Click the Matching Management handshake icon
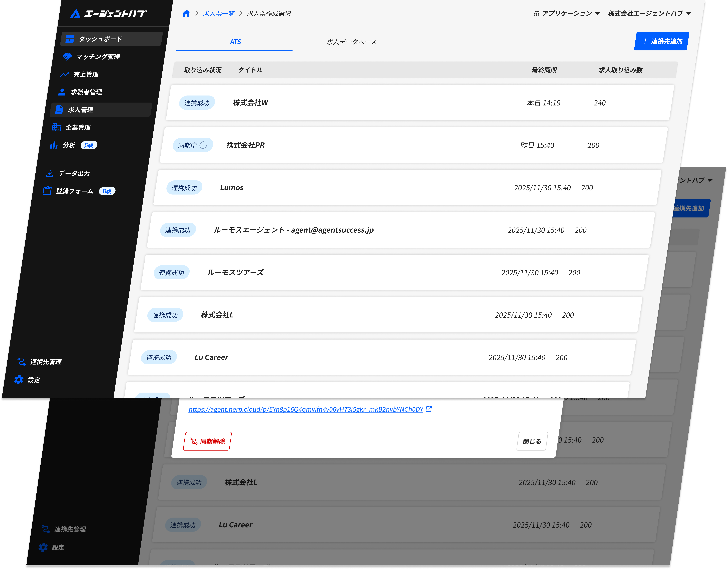The height and width of the screenshot is (569, 728). [67, 56]
